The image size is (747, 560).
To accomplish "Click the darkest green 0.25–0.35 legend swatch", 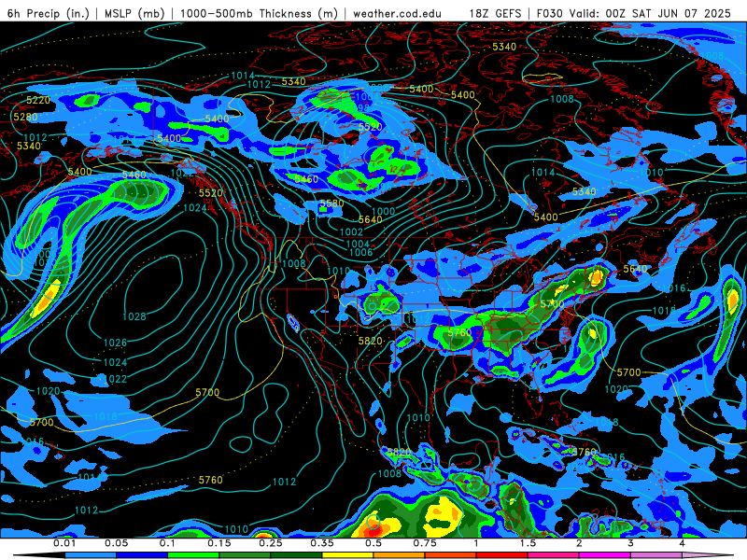I will click(x=296, y=555).
